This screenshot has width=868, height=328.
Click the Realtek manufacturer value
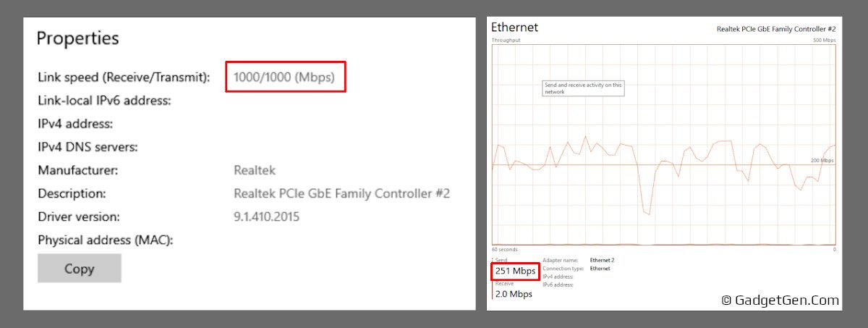(255, 170)
